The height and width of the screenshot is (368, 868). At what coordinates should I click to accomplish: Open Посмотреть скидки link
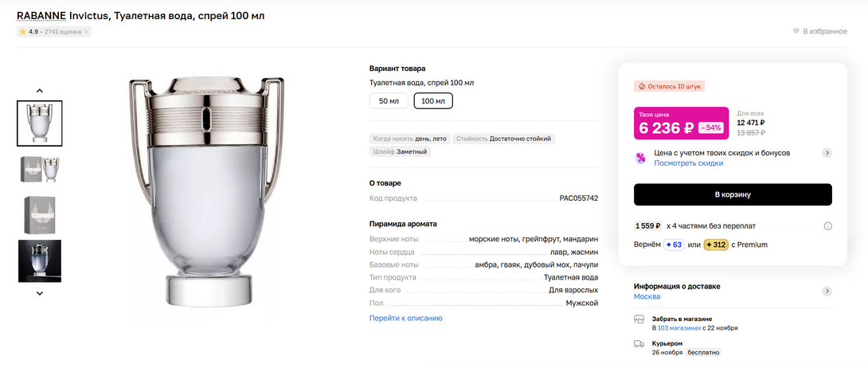click(x=688, y=163)
